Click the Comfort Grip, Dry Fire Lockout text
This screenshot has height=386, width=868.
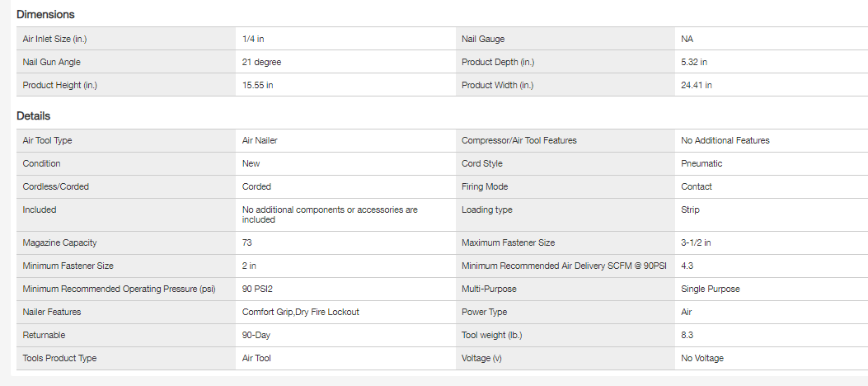tap(300, 312)
